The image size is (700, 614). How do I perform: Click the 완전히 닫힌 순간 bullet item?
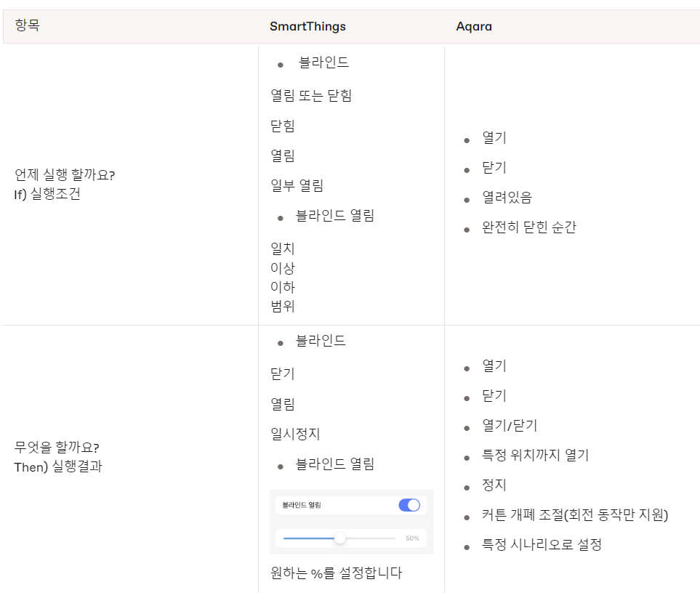tap(528, 228)
